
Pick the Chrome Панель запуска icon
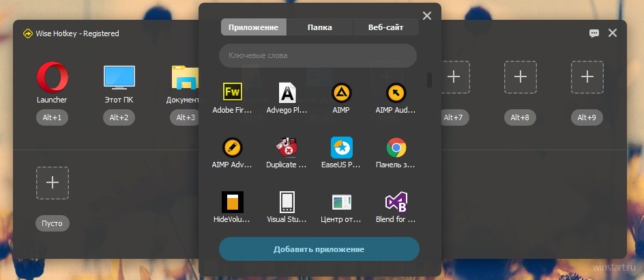[x=396, y=148]
